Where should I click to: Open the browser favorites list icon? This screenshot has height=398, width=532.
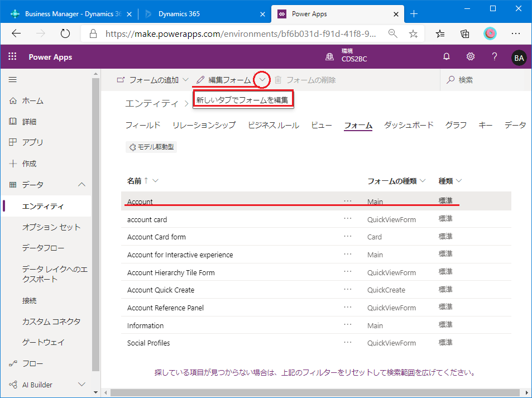440,33
